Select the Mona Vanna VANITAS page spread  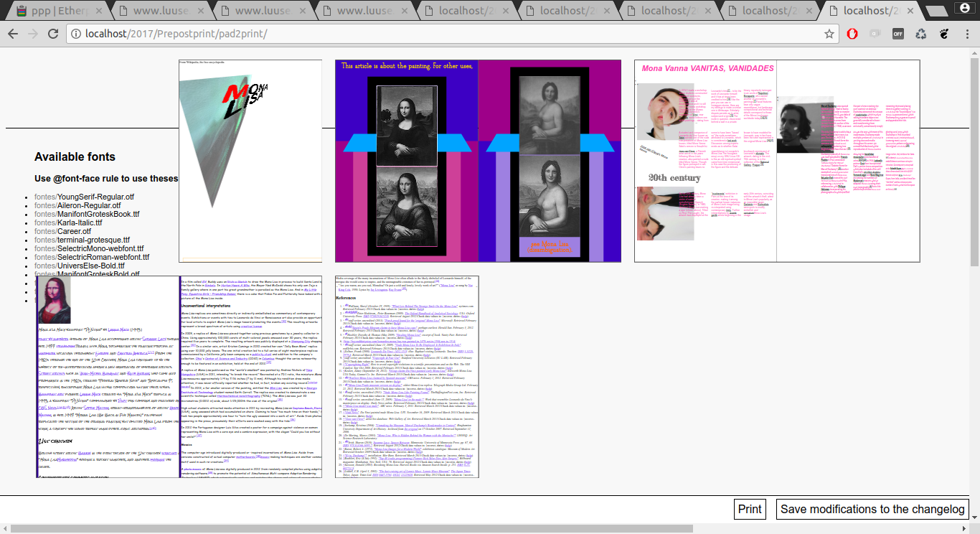777,161
